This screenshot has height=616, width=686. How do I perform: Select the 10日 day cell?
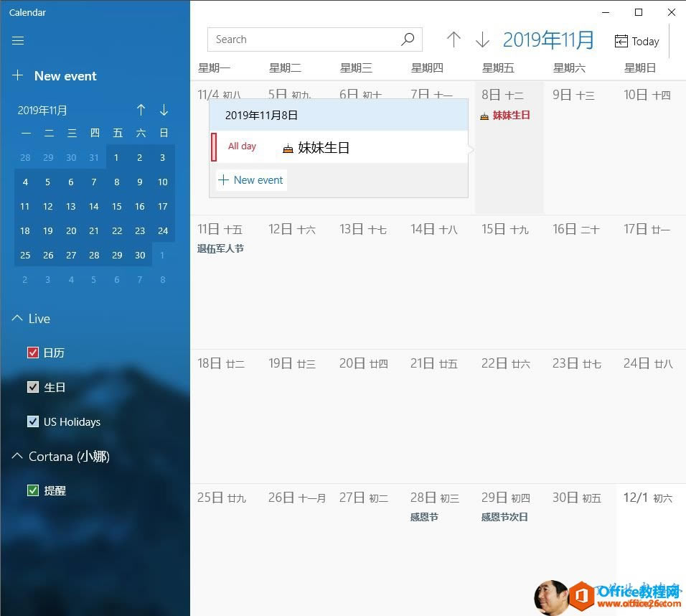point(651,148)
